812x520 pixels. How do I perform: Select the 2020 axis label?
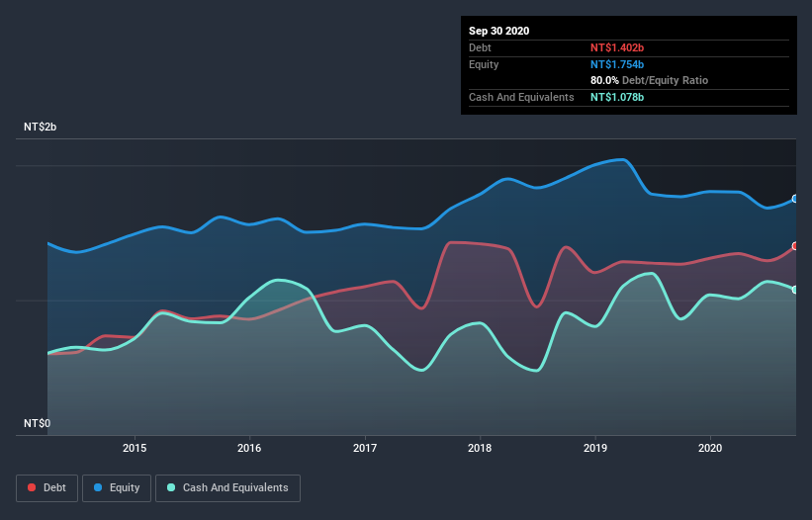710,448
